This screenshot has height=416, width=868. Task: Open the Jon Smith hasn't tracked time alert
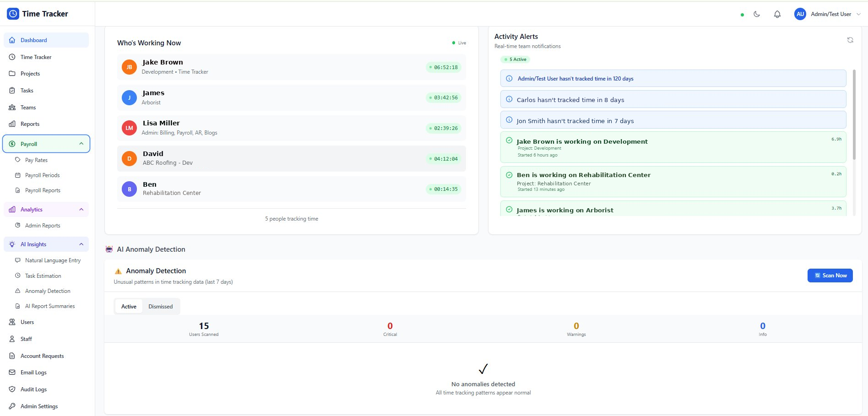673,120
